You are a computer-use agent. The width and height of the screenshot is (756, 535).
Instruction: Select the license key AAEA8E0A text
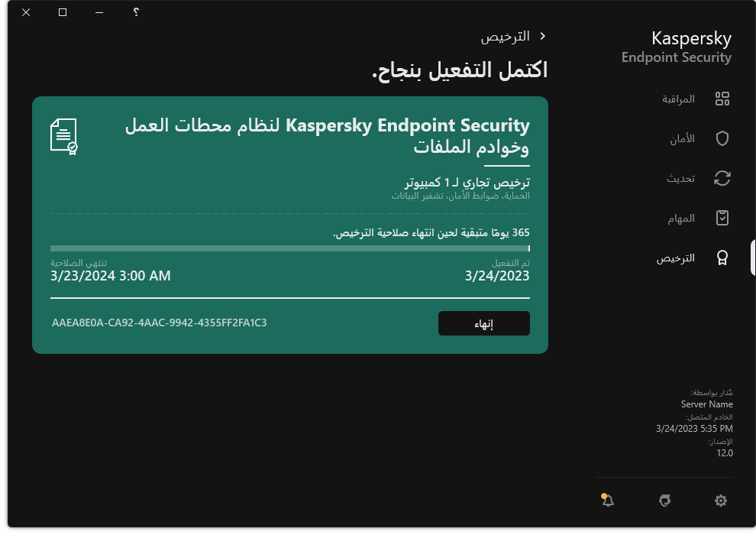click(x=159, y=323)
